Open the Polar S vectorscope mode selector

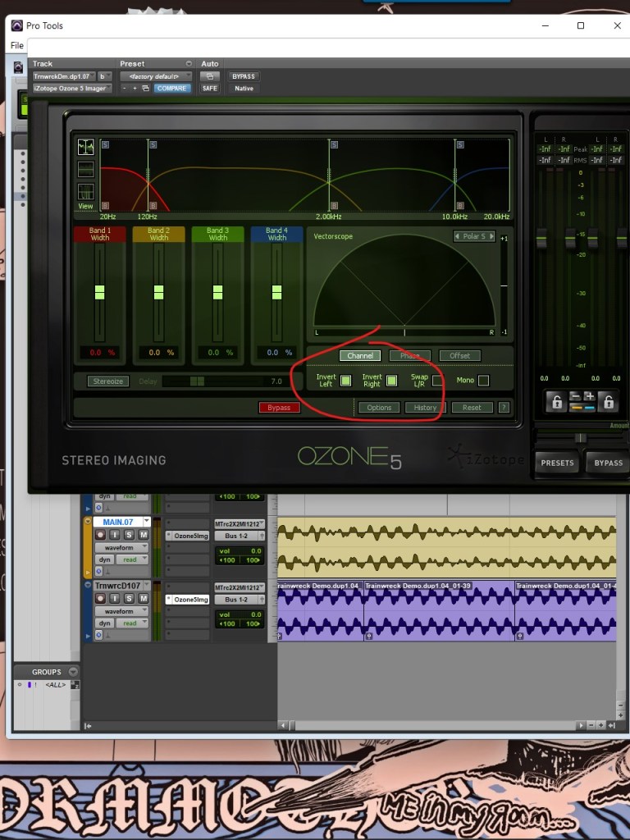point(475,236)
